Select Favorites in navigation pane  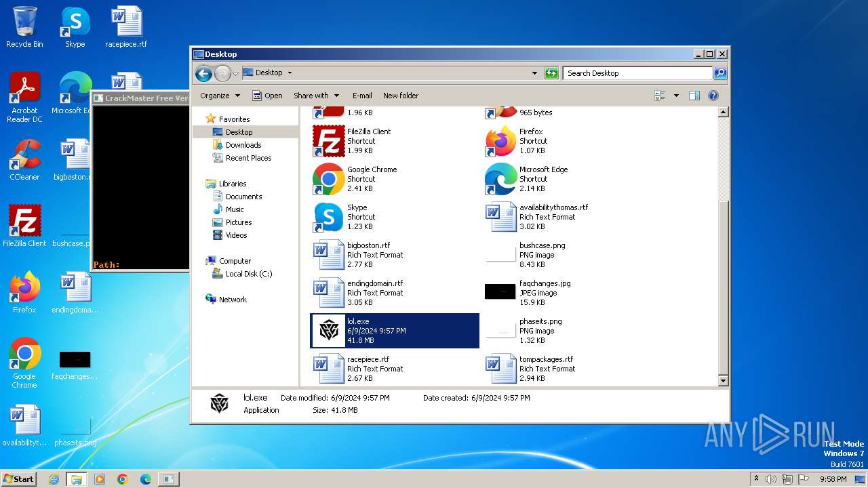(x=234, y=119)
